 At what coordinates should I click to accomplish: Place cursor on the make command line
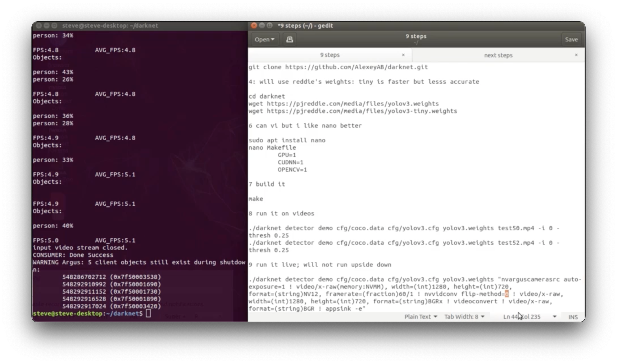[255, 198]
